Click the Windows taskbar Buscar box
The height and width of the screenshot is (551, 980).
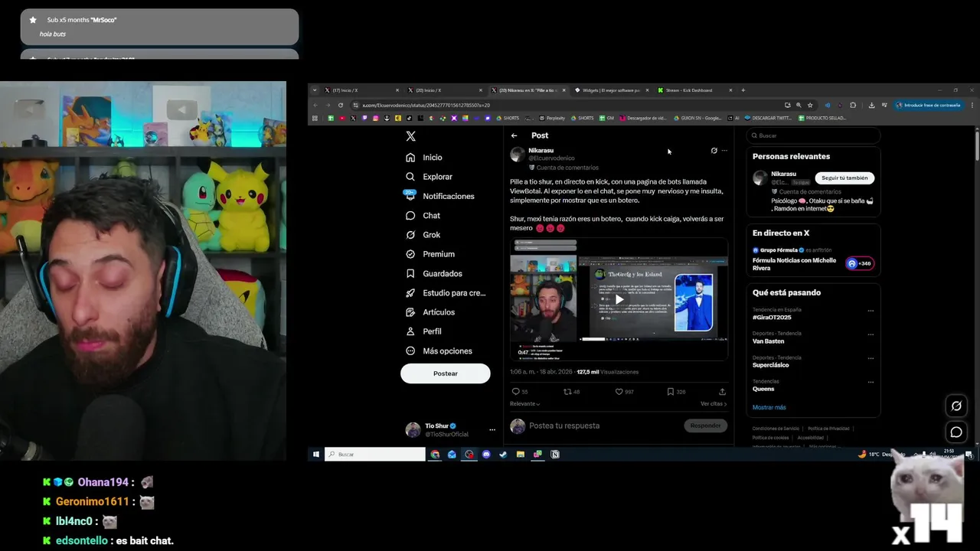[375, 455]
